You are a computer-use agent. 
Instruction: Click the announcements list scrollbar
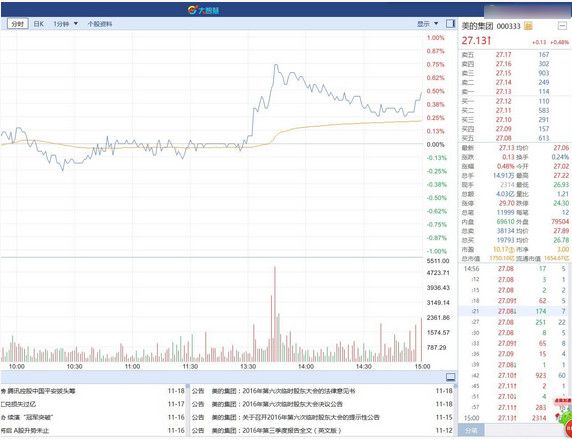click(455, 410)
